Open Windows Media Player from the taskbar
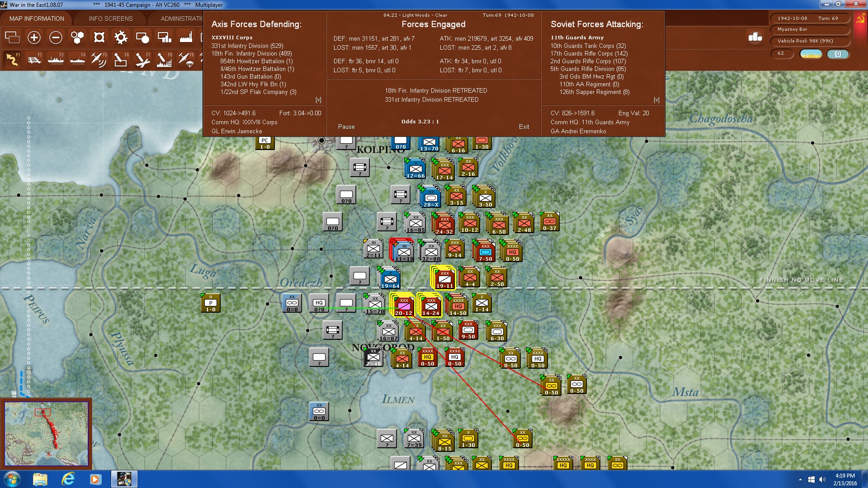868x488 pixels. tap(95, 479)
